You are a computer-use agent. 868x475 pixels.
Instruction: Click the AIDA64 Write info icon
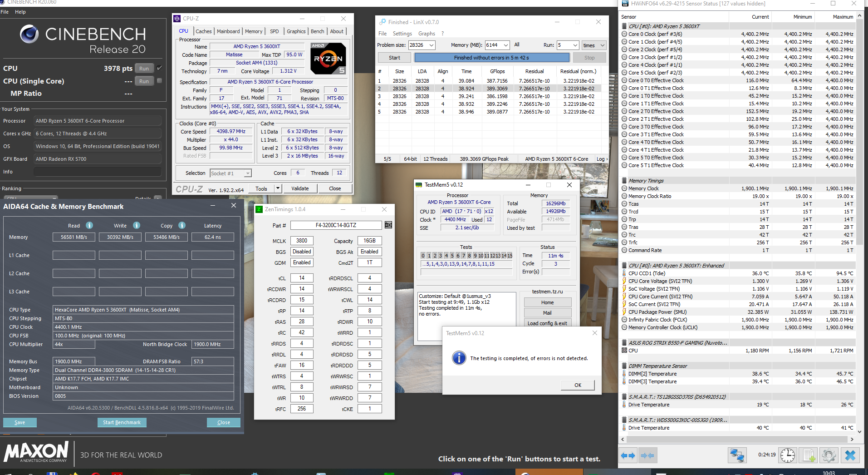[137, 225]
